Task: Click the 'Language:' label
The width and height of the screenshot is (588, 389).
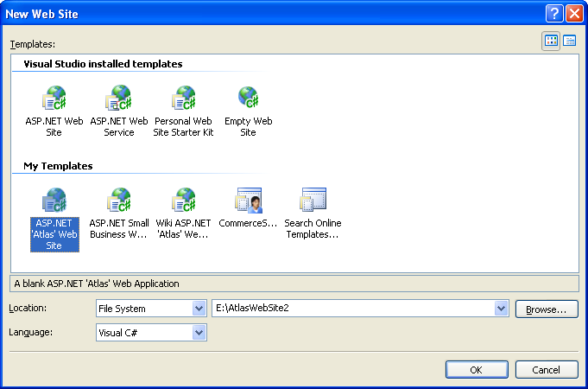Action: (31, 332)
